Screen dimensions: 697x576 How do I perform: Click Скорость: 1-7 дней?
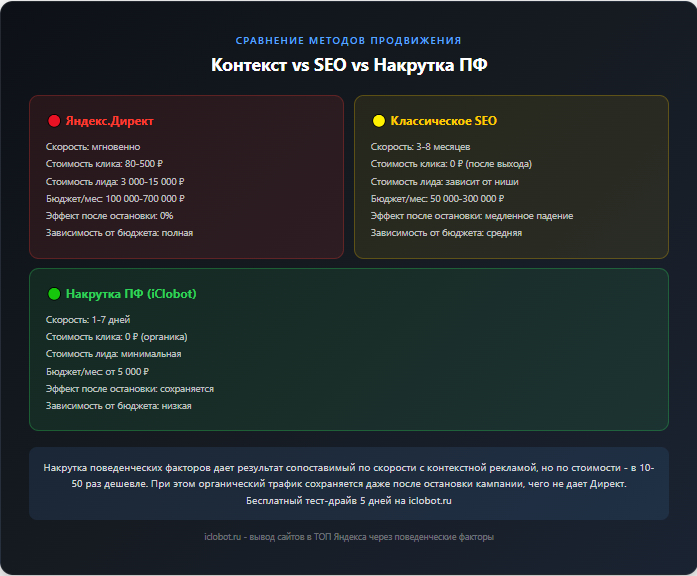[x=88, y=320]
